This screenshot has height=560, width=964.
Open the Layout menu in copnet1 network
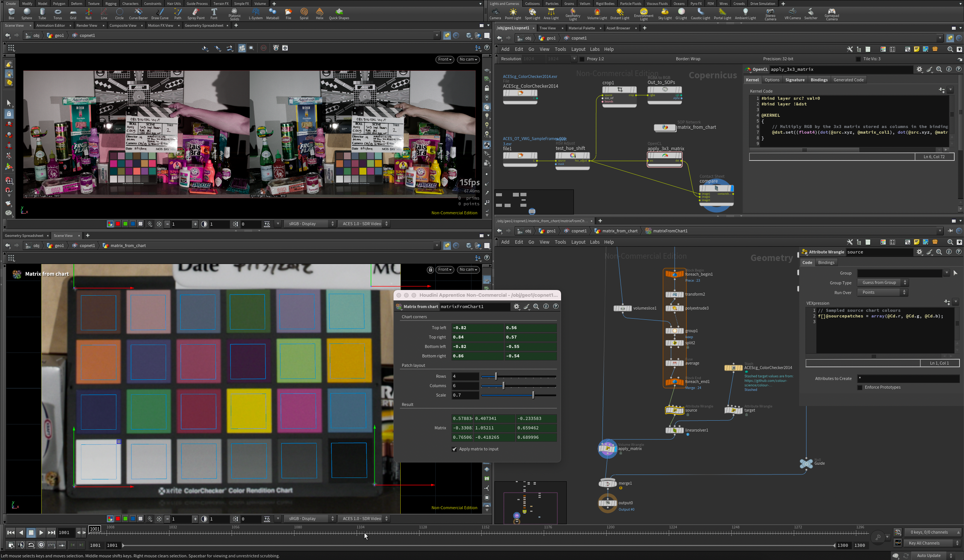coord(578,49)
